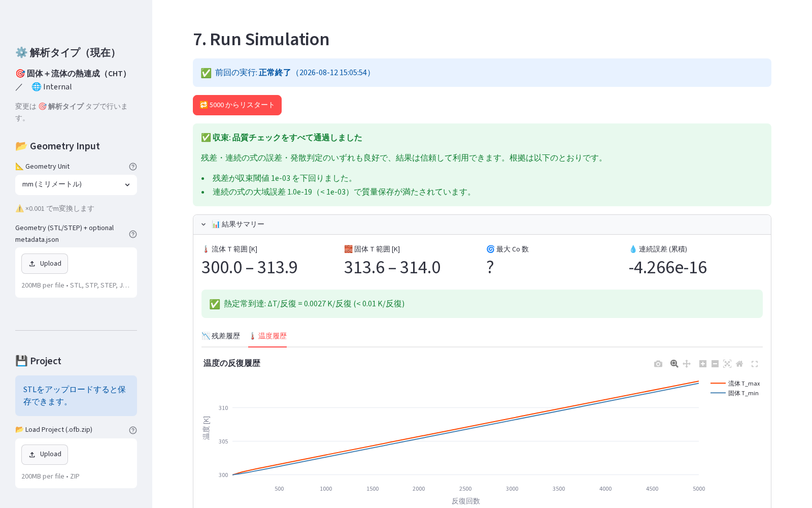Click the 流体 T 範囲 value 300.0 – 313.9

[x=250, y=268]
